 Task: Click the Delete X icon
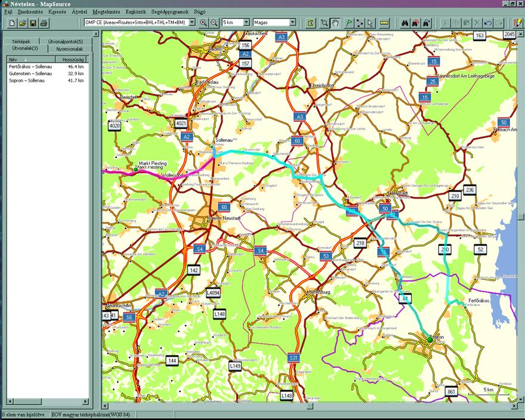coord(477,23)
